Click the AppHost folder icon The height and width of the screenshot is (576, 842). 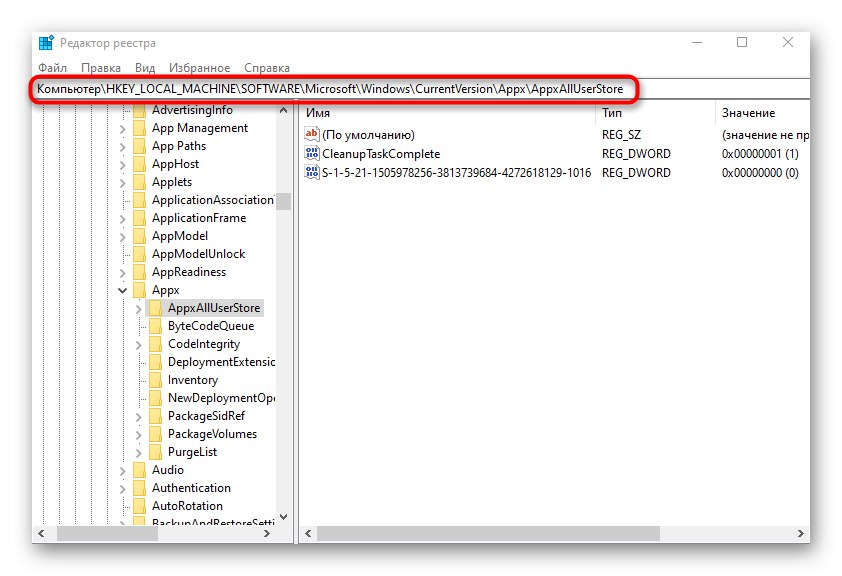coord(140,164)
